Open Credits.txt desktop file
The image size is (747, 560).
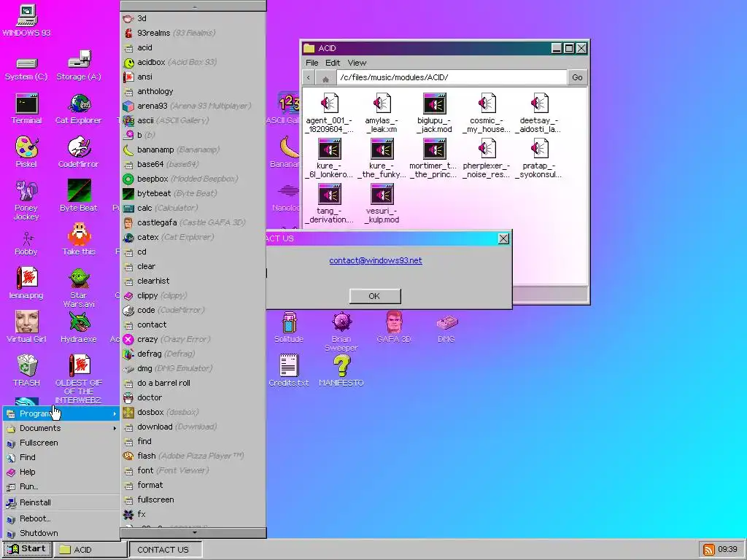[289, 370]
